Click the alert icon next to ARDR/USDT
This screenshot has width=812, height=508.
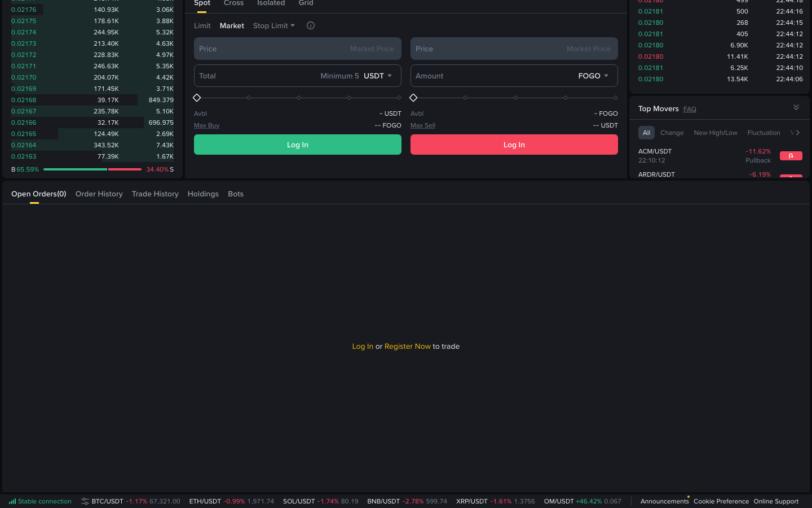coord(791,178)
